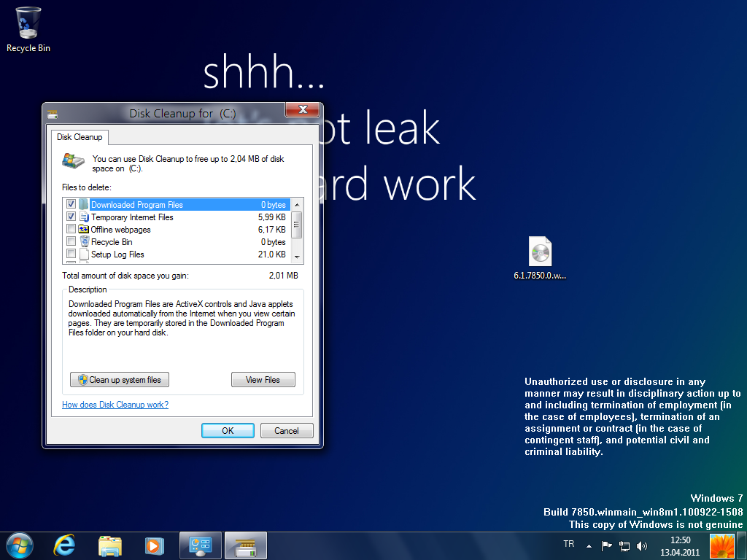
Task: Uncheck Downloaded Program Files
Action: pyautogui.click(x=71, y=204)
